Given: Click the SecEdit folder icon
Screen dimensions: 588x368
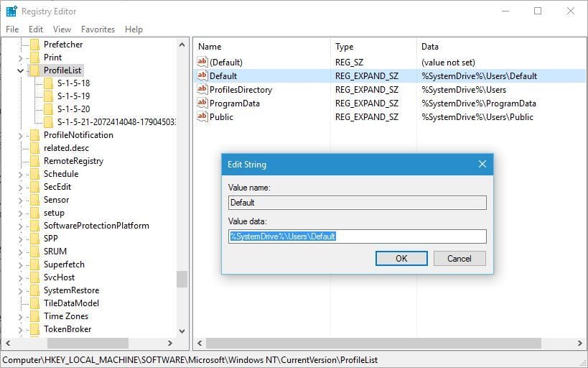Looking at the screenshot, I should [x=34, y=187].
